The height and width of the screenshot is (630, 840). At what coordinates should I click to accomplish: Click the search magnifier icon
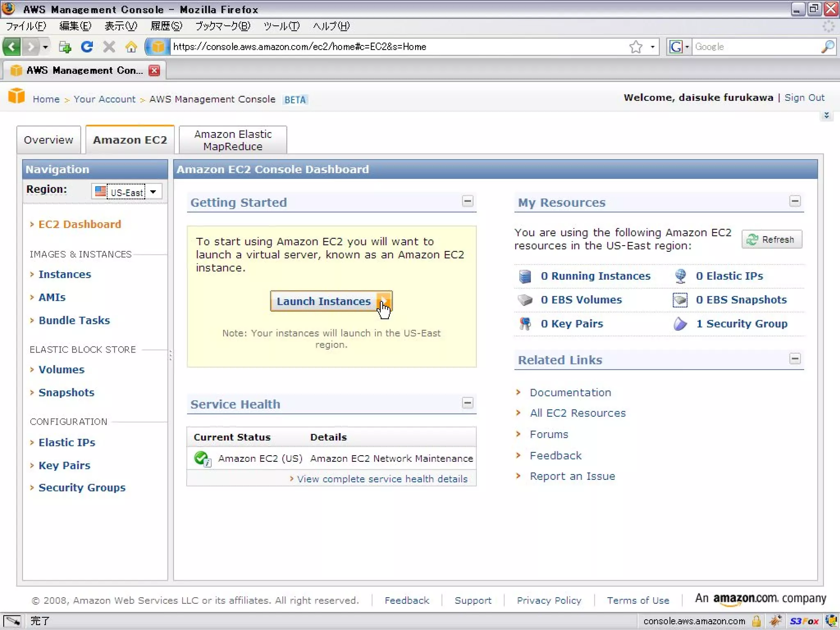tap(828, 47)
